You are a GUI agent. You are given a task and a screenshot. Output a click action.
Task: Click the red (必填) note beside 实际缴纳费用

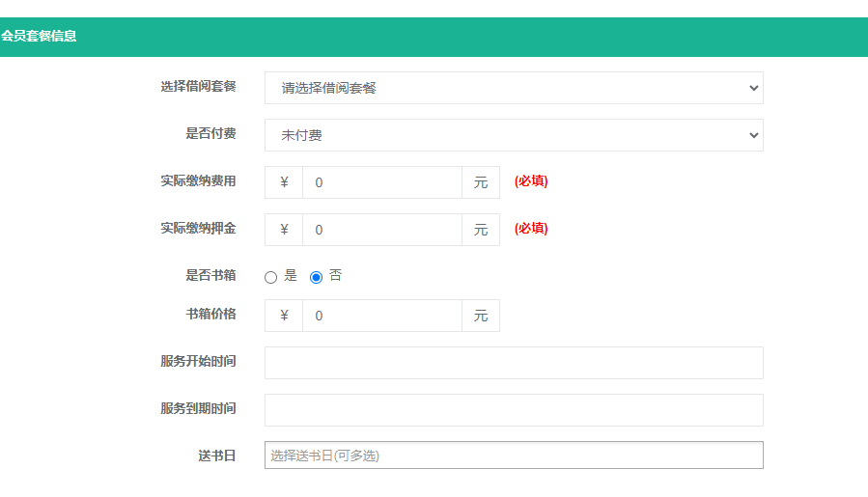(531, 181)
